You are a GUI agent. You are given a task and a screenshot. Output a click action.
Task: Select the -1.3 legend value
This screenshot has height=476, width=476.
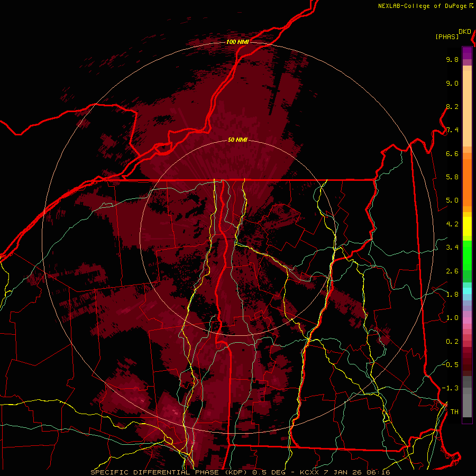point(450,388)
